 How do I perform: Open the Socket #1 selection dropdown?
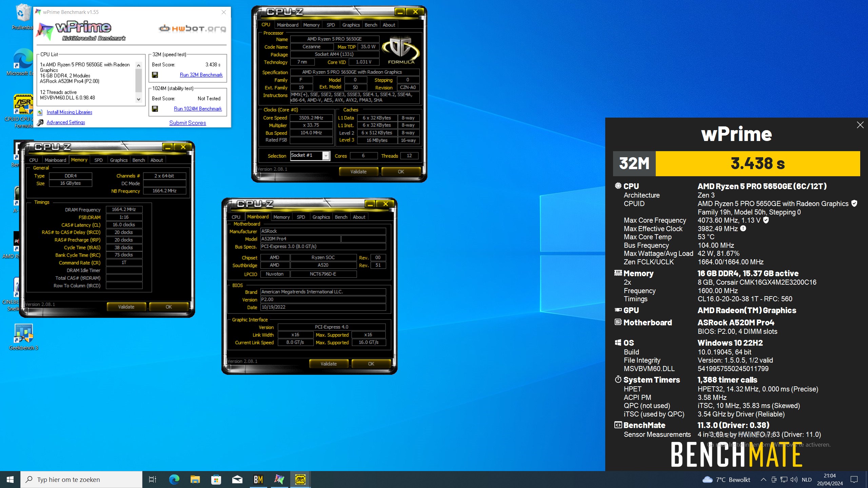(x=326, y=156)
